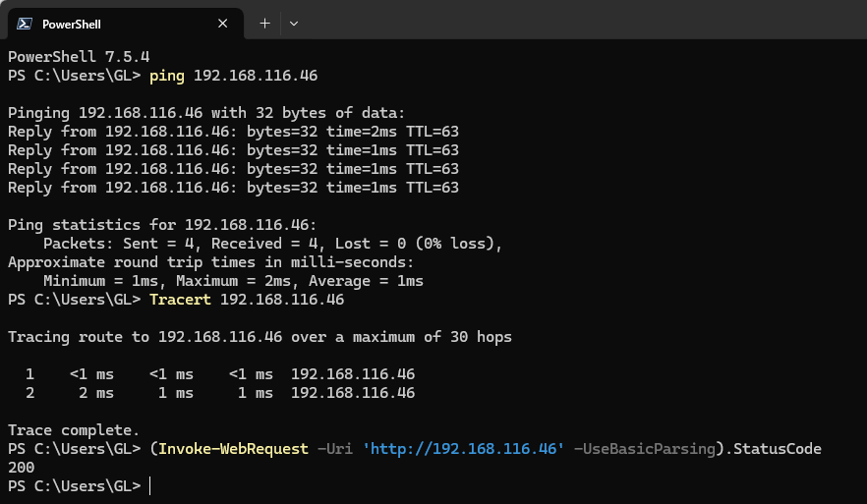Click the StatusCode property text
The width and height of the screenshot is (867, 504).
(777, 449)
